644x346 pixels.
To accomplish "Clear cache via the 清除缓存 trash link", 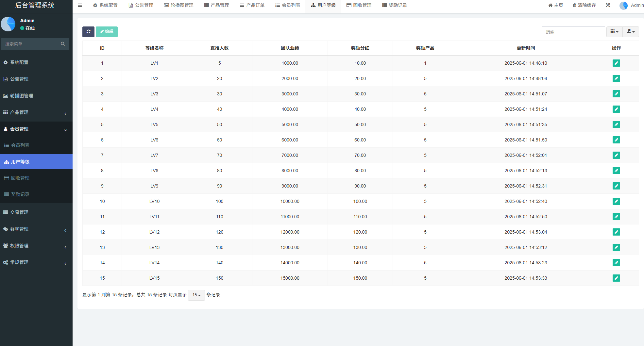I will coord(584,5).
